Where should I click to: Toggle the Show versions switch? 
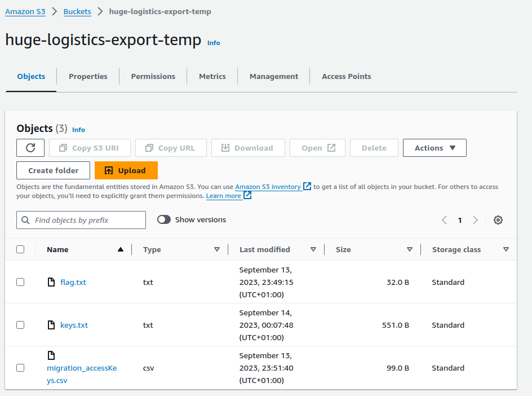(164, 219)
